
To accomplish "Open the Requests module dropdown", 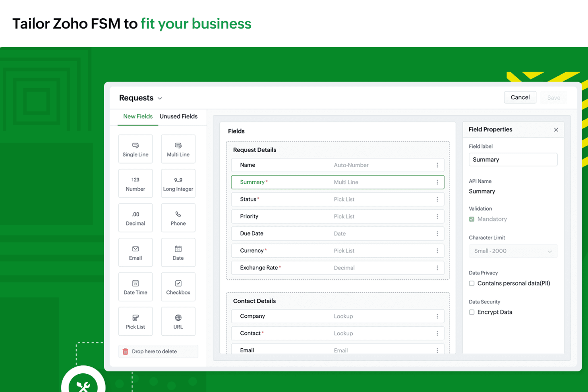I will (x=160, y=98).
